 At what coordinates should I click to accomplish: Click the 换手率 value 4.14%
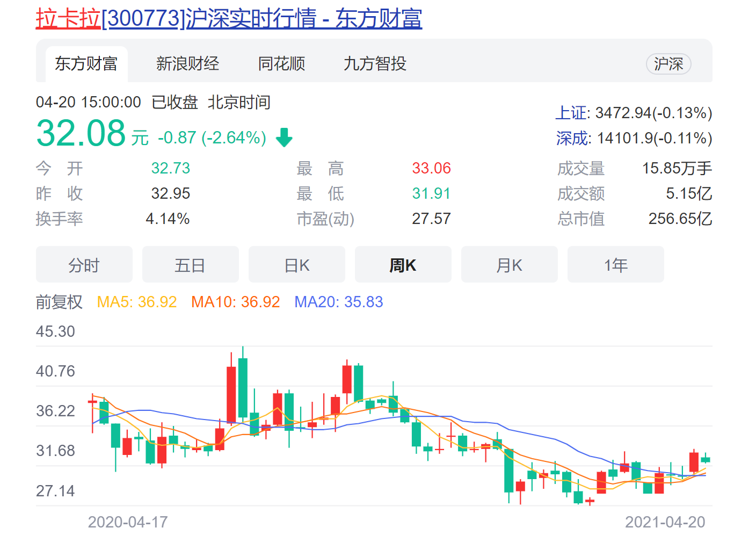[168, 219]
